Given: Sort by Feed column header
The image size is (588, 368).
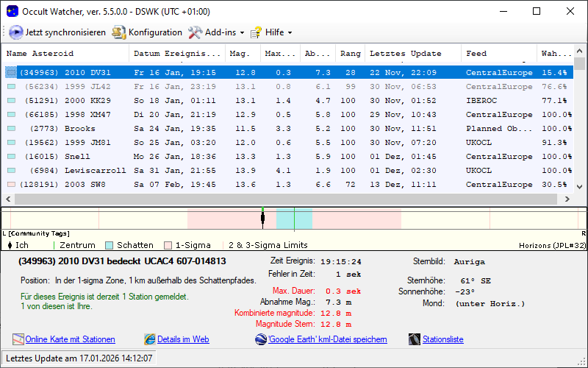Looking at the screenshot, I should (499, 54).
